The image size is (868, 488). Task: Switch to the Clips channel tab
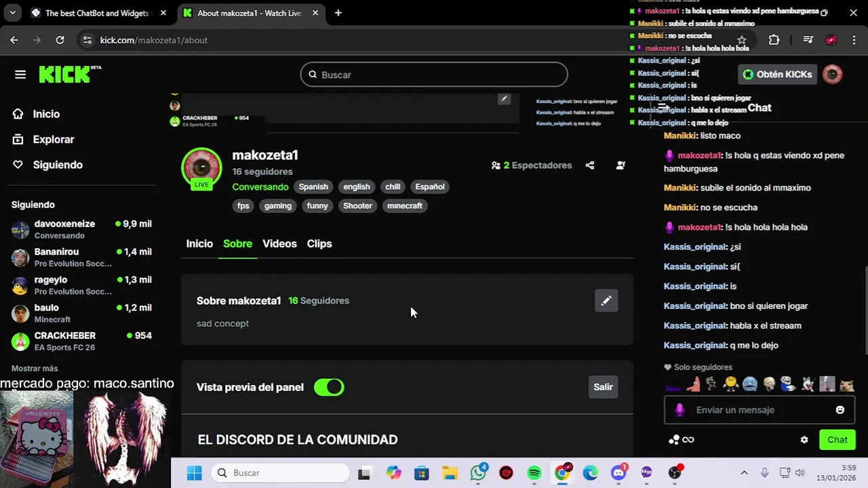(319, 244)
